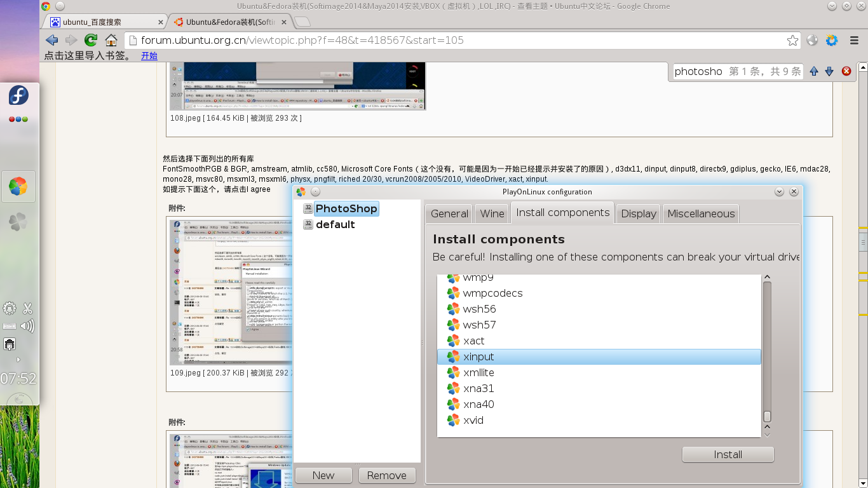Click the Chrome address bar URL
Viewport: 868px width, 488px height.
point(302,40)
